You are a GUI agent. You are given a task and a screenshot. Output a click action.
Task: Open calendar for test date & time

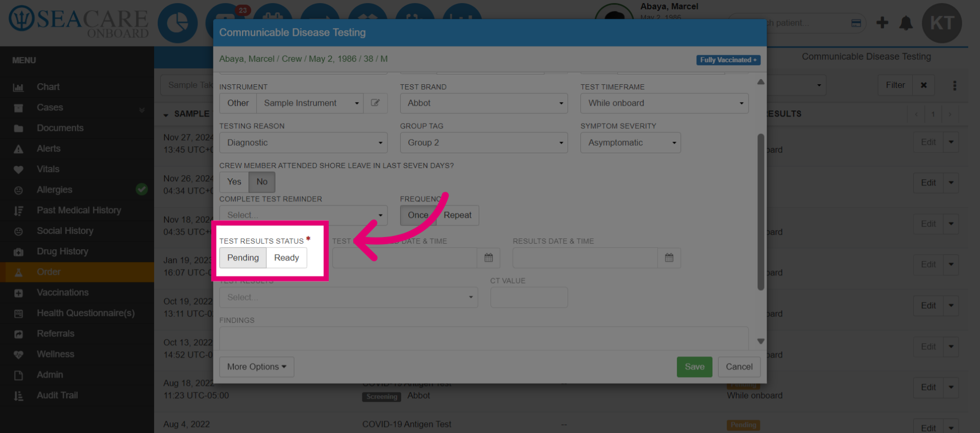[x=488, y=258]
